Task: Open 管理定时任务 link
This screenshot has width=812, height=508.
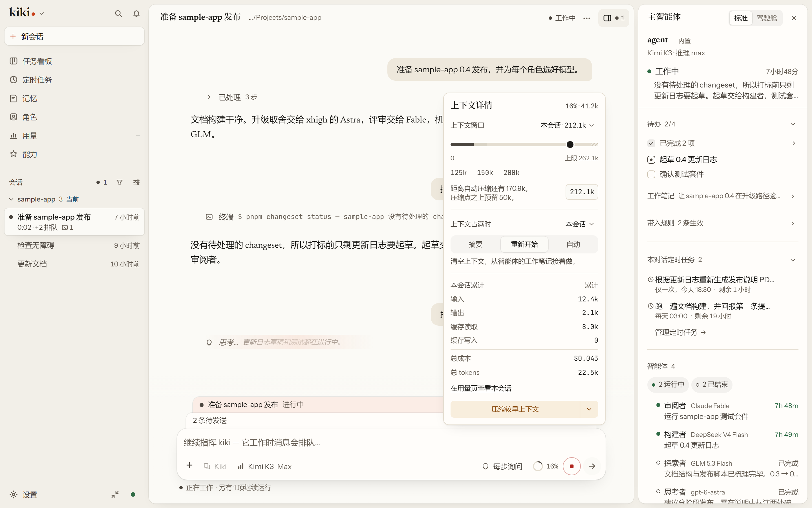Action: pyautogui.click(x=680, y=333)
